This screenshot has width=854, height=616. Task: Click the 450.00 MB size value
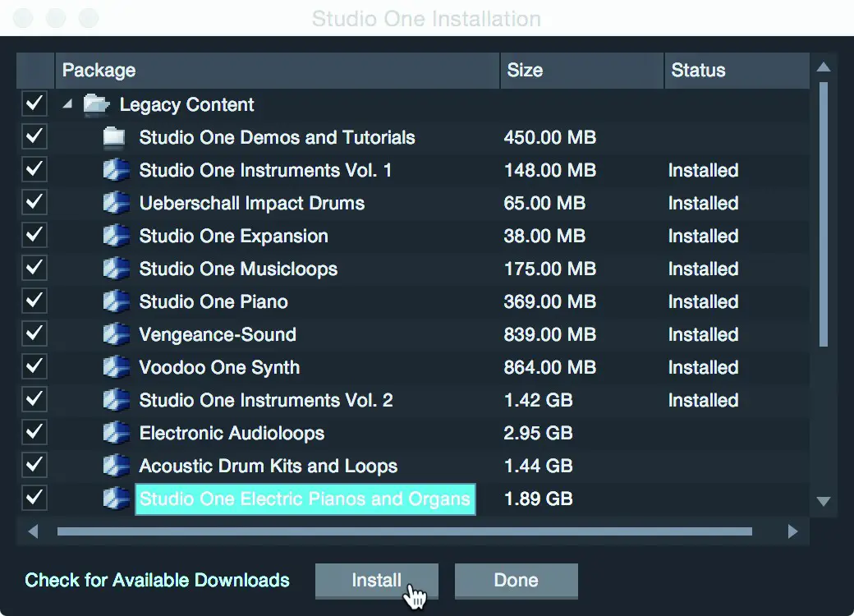click(549, 137)
